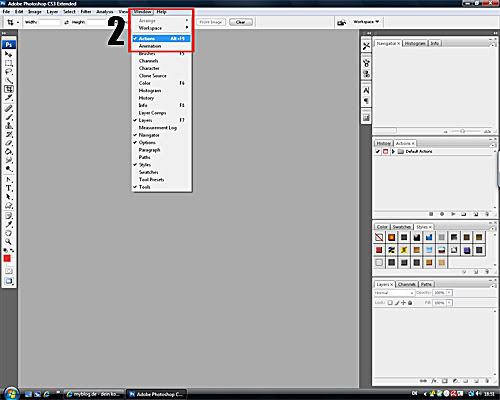
Task: Select the Crop tool in toolbox
Action: tap(9, 89)
